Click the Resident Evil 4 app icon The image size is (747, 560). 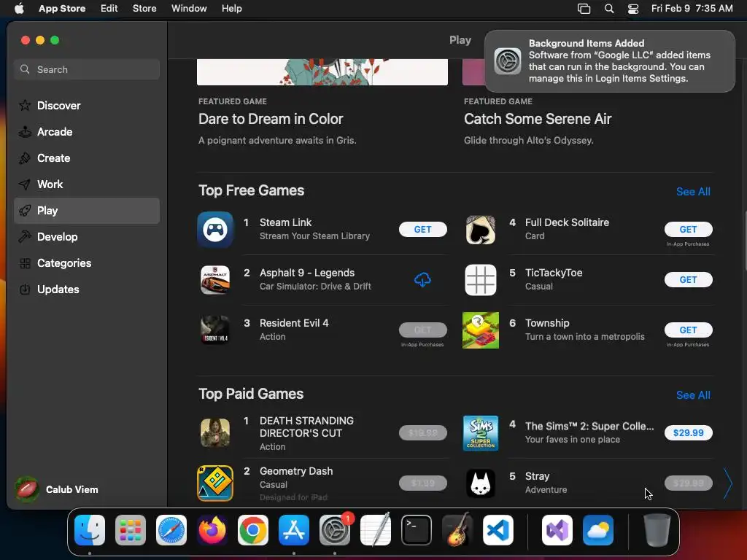pos(215,330)
